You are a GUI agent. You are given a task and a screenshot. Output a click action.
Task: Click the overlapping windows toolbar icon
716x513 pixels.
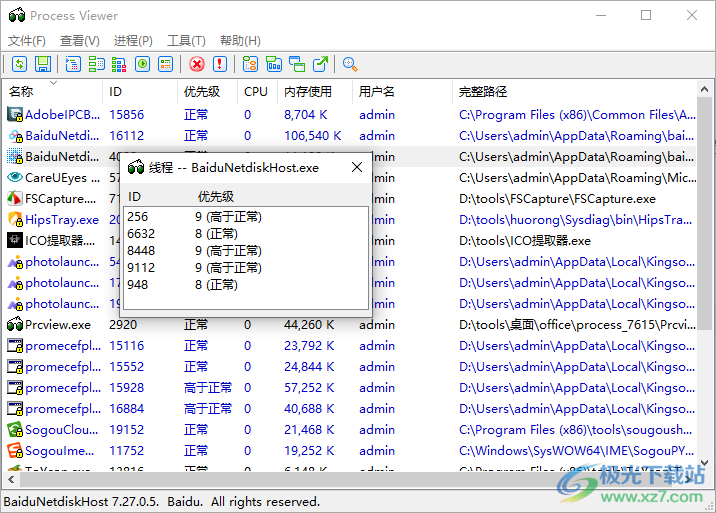point(297,64)
